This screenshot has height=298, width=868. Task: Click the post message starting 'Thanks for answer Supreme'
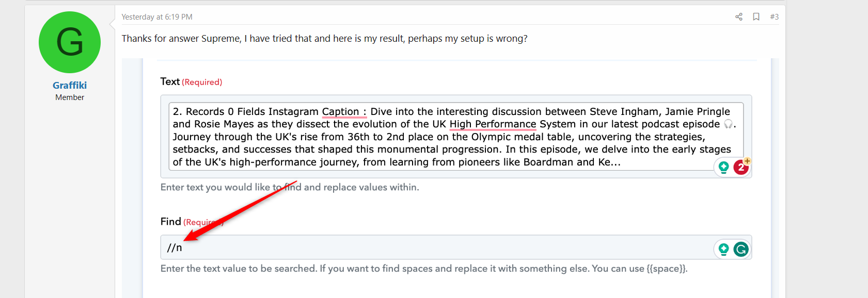(x=324, y=39)
